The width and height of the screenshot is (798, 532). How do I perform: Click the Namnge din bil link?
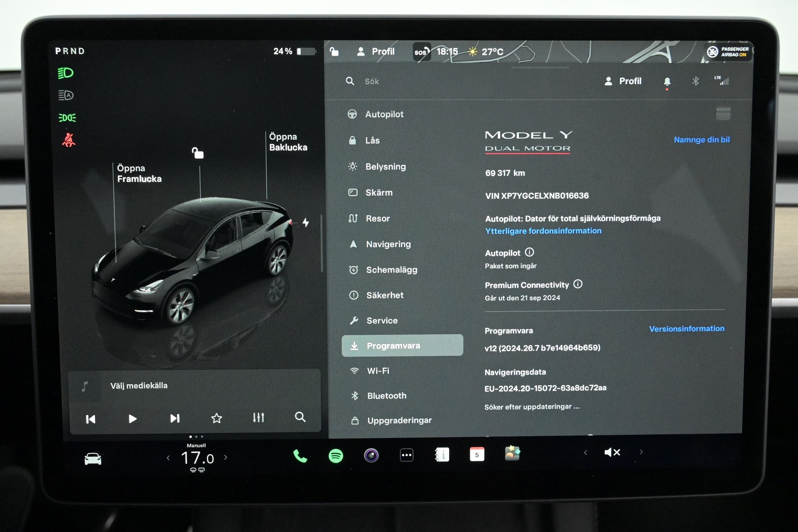coord(701,139)
